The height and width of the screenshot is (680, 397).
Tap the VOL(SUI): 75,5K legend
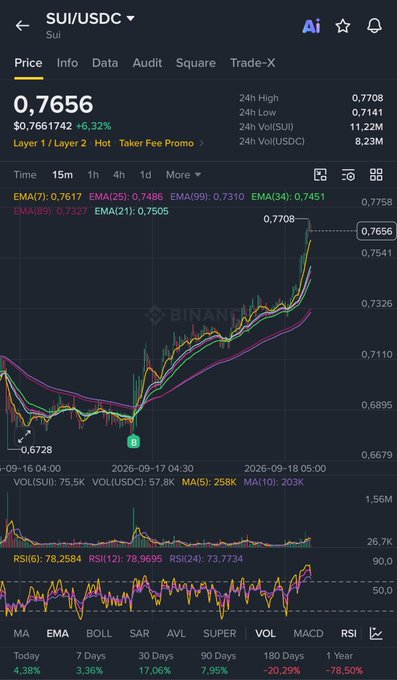pos(49,482)
